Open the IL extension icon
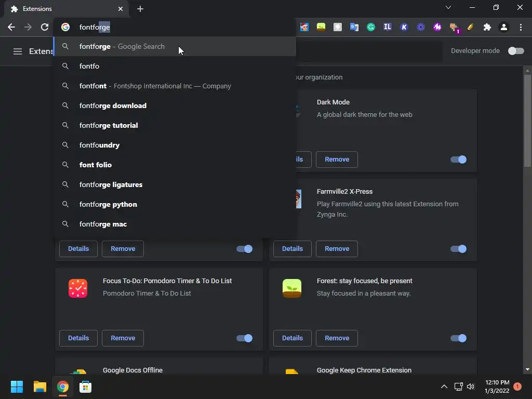Screen dimensions: 532x399 click(388, 27)
